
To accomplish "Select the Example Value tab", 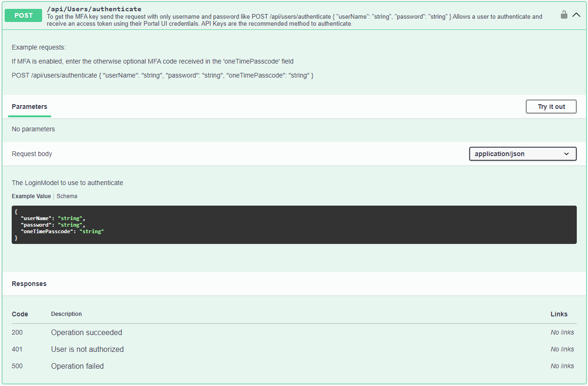I will click(x=31, y=196).
